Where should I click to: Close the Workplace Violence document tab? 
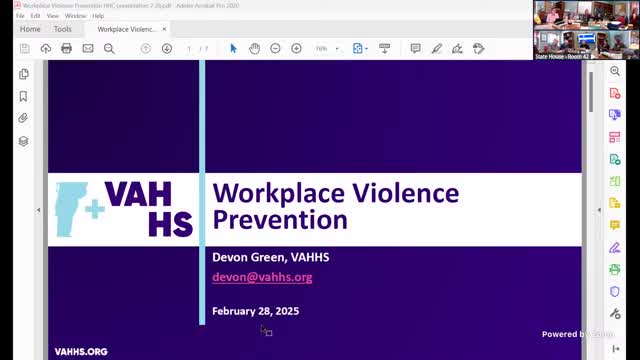point(164,29)
